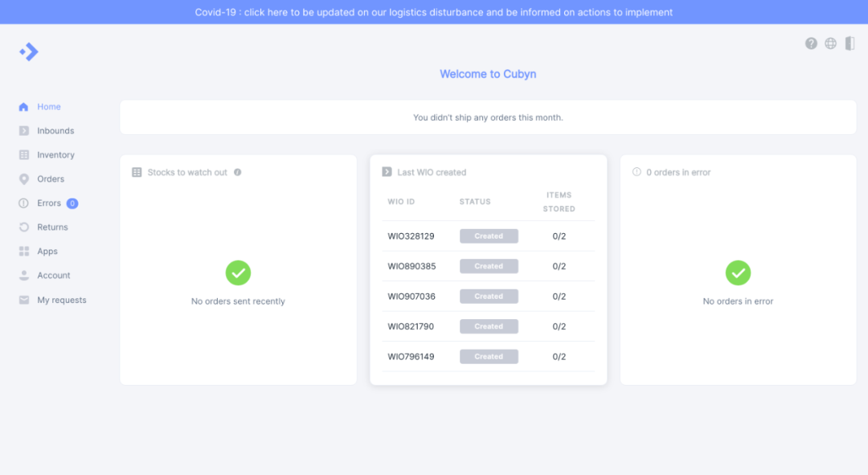Screen dimensions: 868x475
Task: Click No orders sent recently text
Action: [238, 301]
